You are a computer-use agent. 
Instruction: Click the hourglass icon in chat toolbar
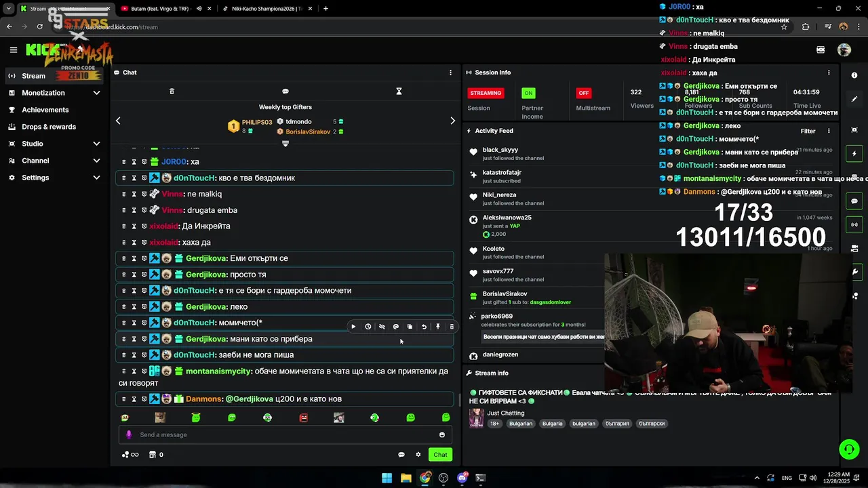pyautogui.click(x=399, y=91)
